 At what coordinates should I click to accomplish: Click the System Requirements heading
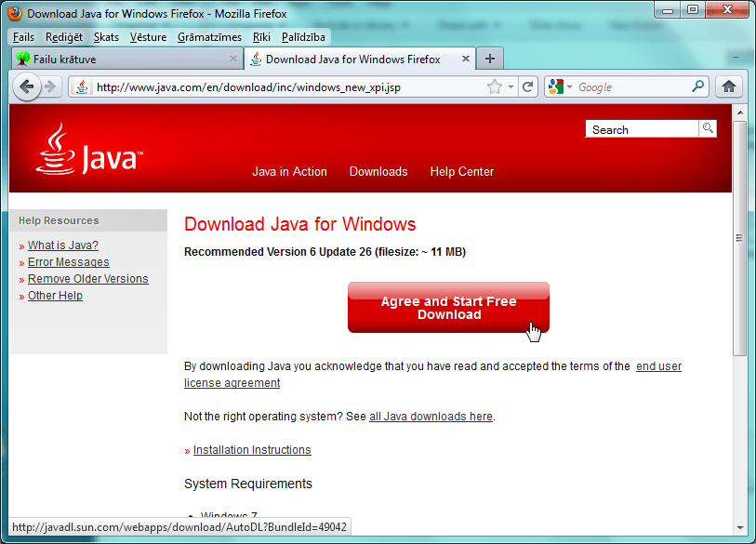click(x=248, y=484)
